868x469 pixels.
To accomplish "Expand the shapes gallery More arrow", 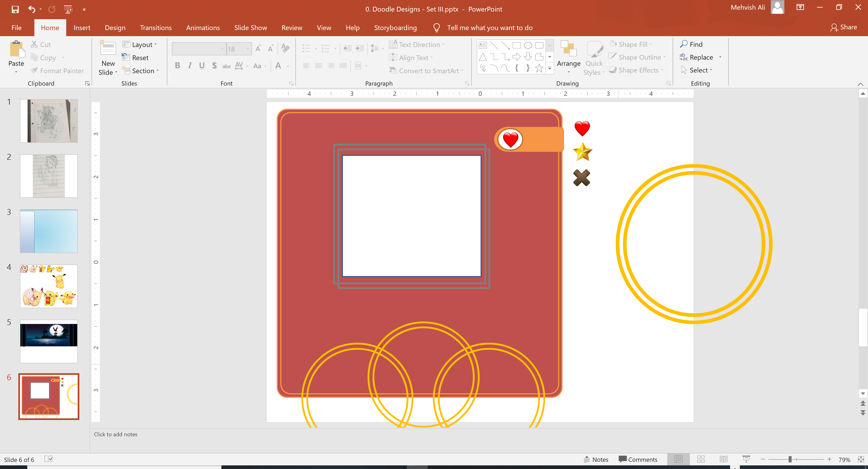I will point(550,69).
